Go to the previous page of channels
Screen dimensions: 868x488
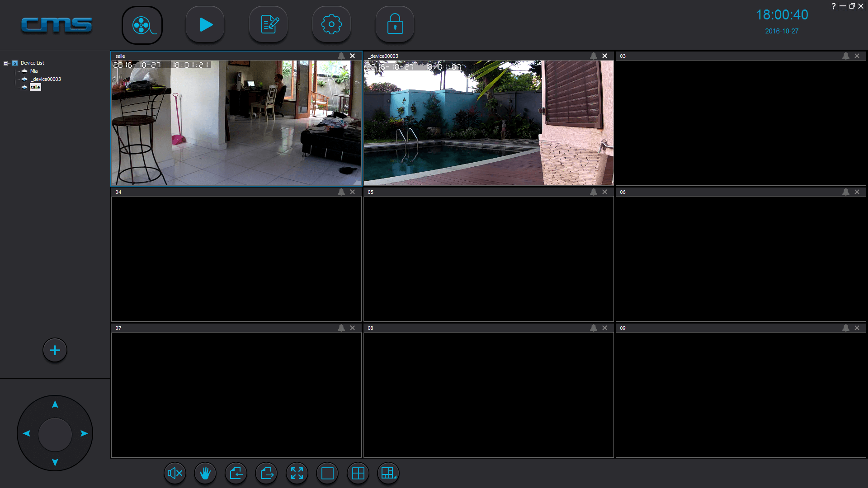[236, 473]
